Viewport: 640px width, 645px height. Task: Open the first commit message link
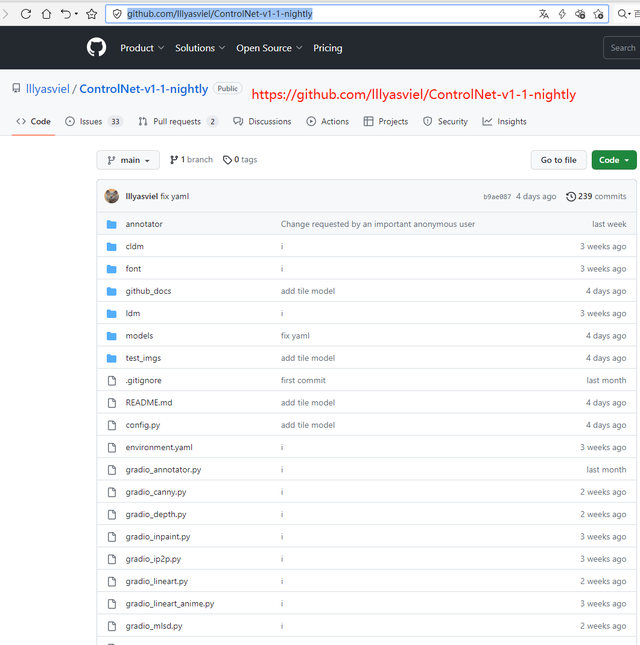[x=303, y=381]
